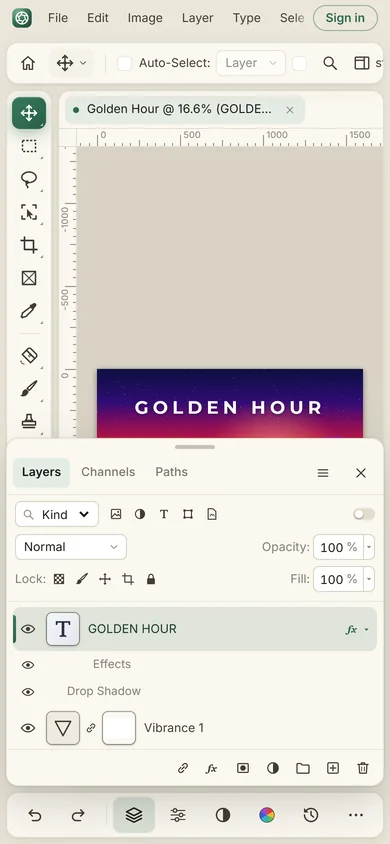Select the Frame tool
Image resolution: width=390 pixels, height=844 pixels.
coord(29,278)
